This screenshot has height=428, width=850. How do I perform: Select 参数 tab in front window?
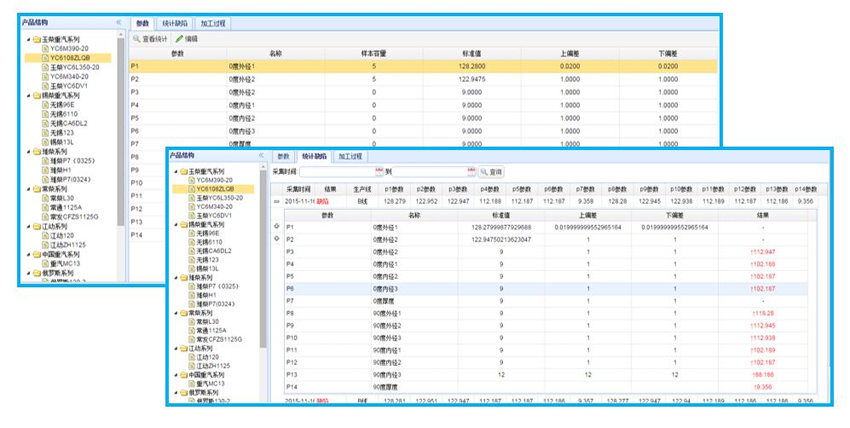tap(283, 157)
